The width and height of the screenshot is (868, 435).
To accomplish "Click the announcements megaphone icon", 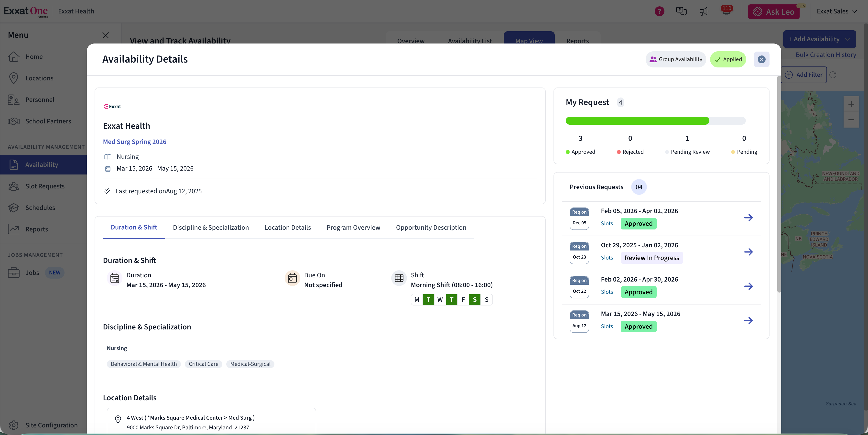I will [704, 11].
